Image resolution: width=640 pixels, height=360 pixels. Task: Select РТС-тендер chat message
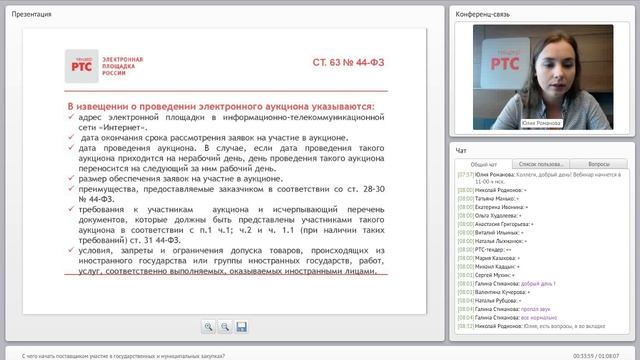click(484, 249)
